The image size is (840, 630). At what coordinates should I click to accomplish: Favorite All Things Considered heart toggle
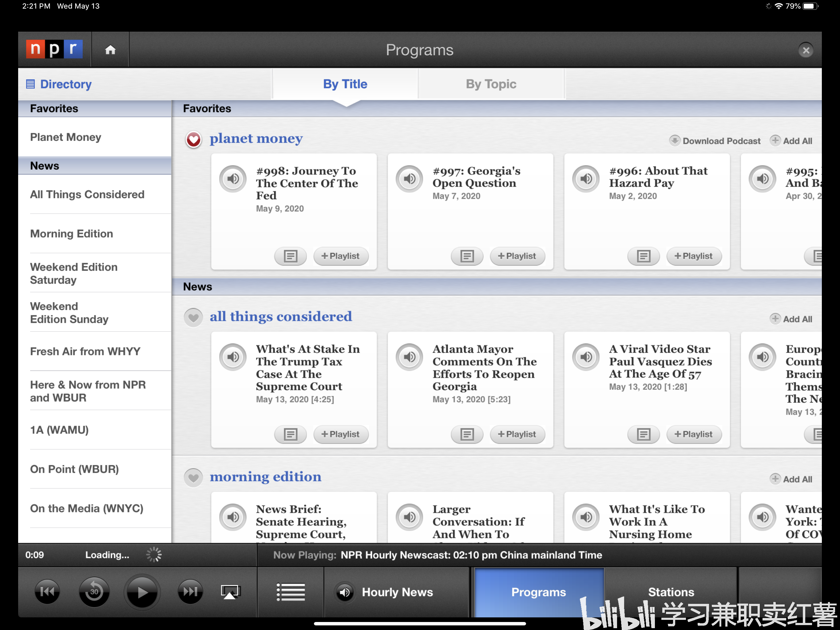coord(193,317)
